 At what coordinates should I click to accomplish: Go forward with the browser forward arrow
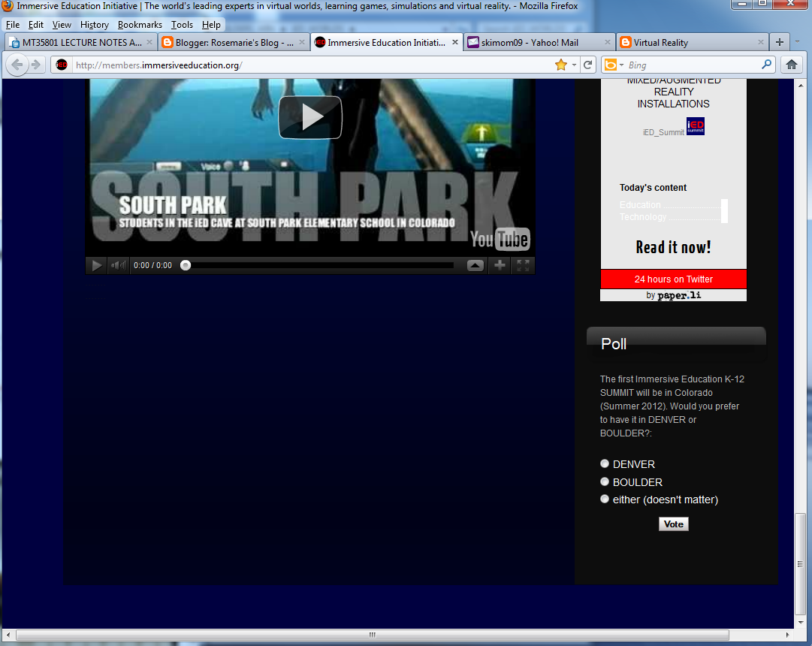(x=36, y=65)
